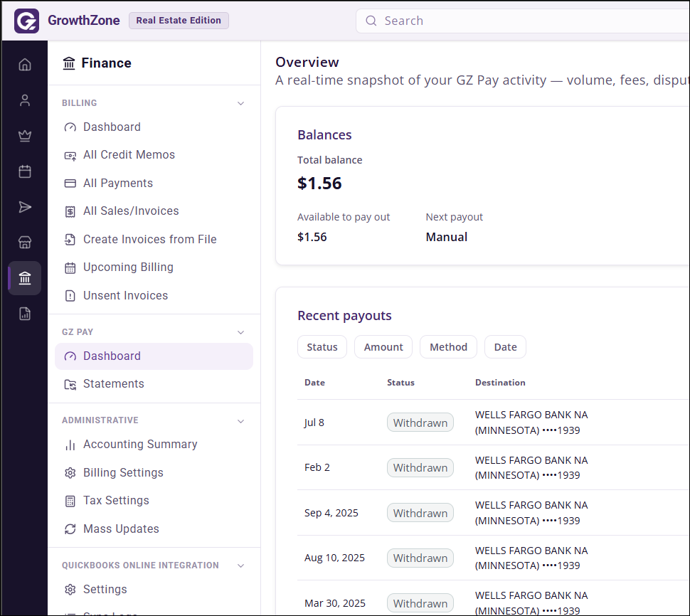Collapse the Administrative section chevron

coord(240,421)
